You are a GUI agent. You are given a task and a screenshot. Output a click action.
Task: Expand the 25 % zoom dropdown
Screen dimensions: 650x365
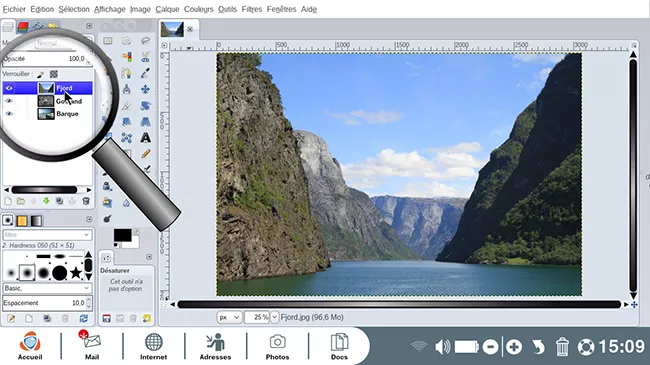[x=274, y=317]
